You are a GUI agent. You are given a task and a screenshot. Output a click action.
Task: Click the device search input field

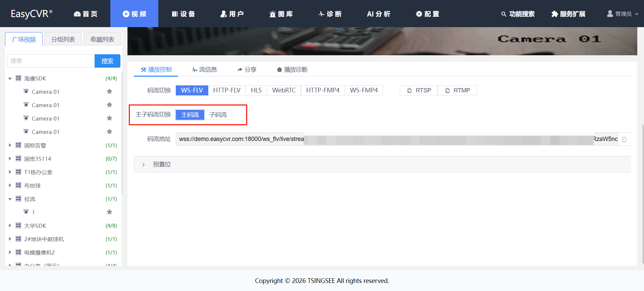click(51, 61)
